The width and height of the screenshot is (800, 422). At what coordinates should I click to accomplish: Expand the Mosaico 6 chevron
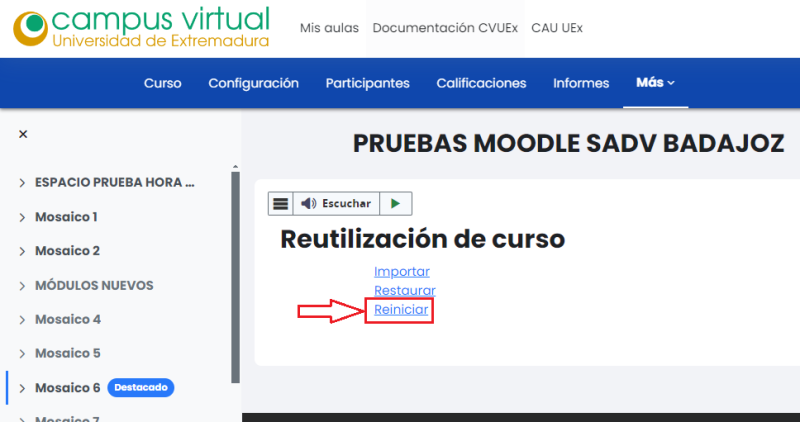pos(22,388)
